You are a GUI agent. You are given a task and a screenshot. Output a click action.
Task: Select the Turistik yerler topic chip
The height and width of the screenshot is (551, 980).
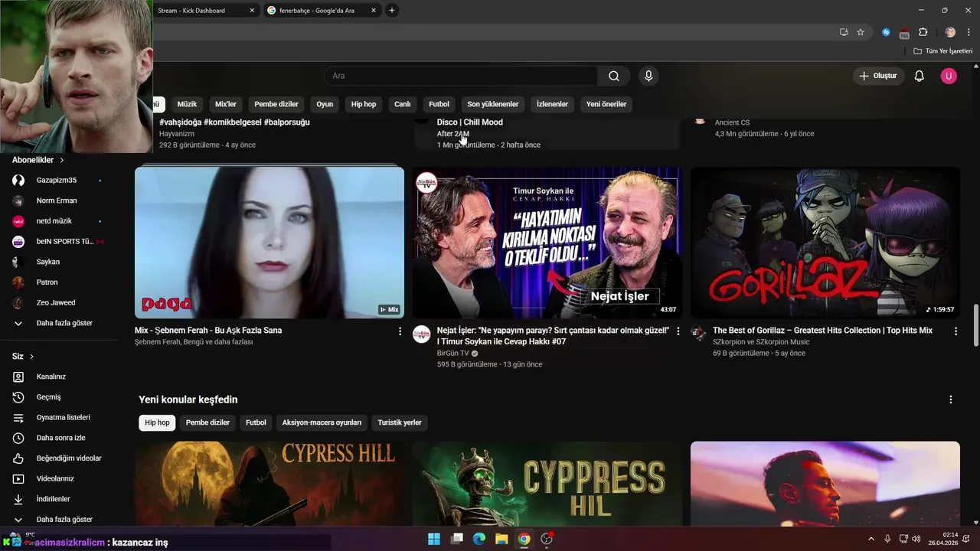(x=400, y=422)
